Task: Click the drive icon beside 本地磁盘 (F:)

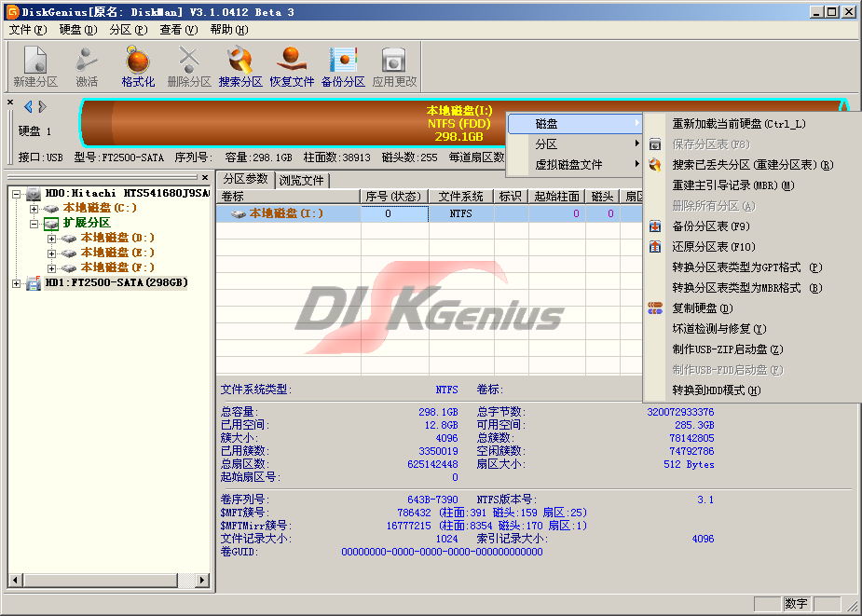Action: [69, 267]
